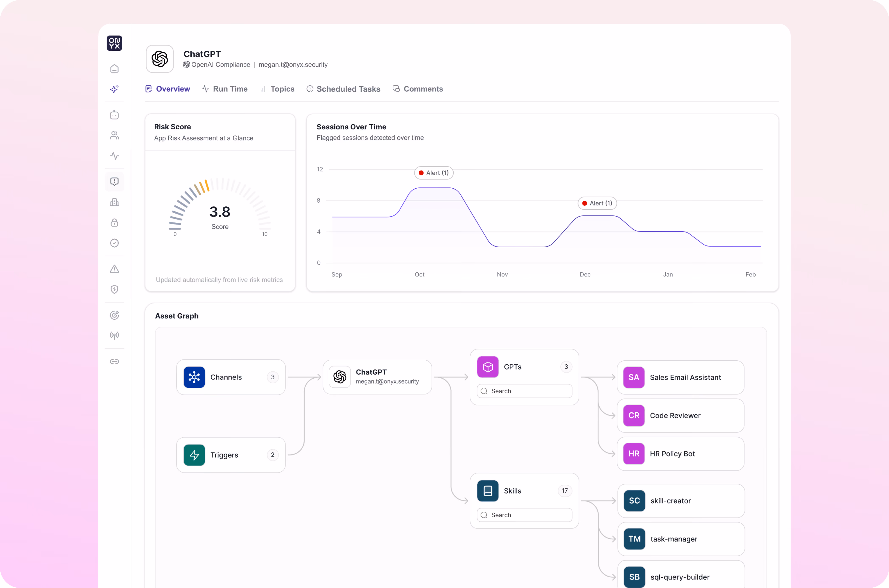Click the Jan label on the chart axis
The width and height of the screenshot is (889, 588).
click(668, 274)
